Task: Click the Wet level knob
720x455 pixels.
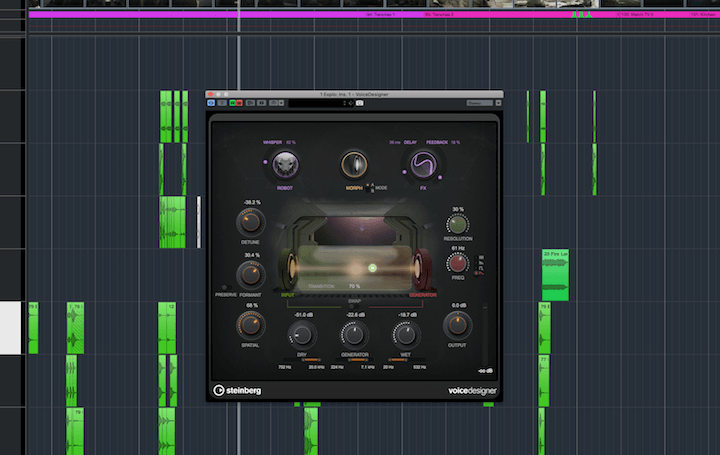Action: [x=406, y=335]
